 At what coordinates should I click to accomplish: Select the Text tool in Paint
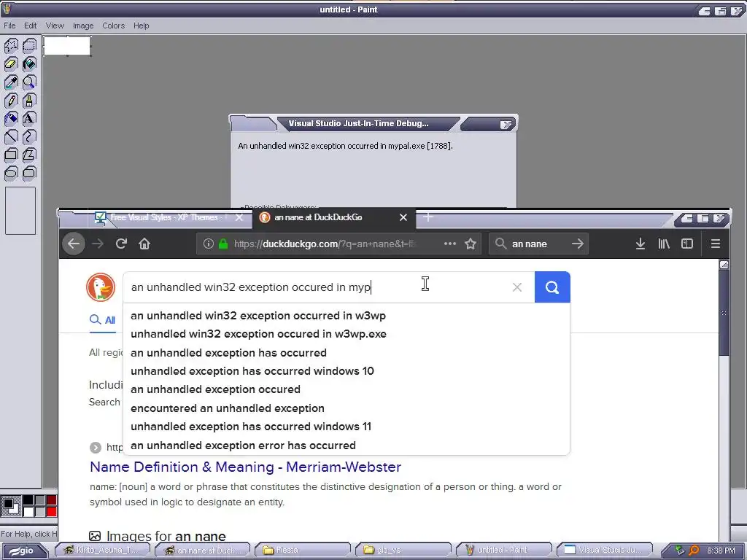pos(29,119)
